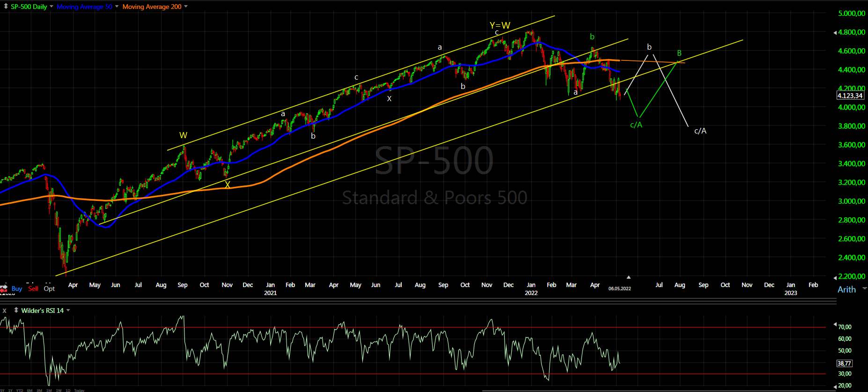The width and height of the screenshot is (868, 392).
Task: Click the RSI 50,00 axis label
Action: pyautogui.click(x=845, y=350)
